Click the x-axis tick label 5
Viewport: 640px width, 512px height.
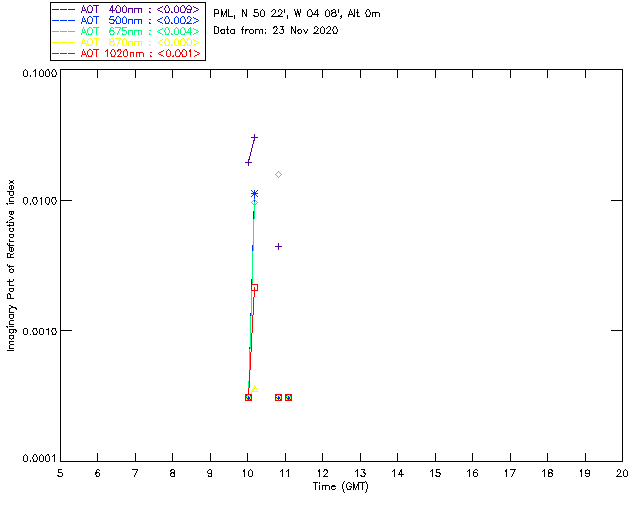point(60,474)
